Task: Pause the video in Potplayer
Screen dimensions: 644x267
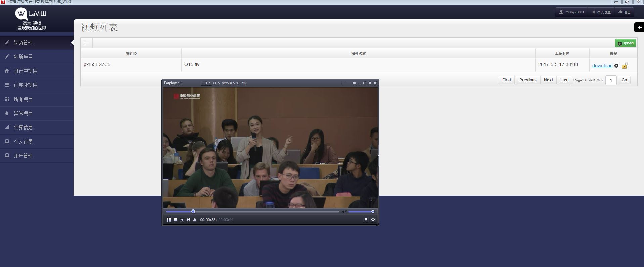Action: click(169, 220)
